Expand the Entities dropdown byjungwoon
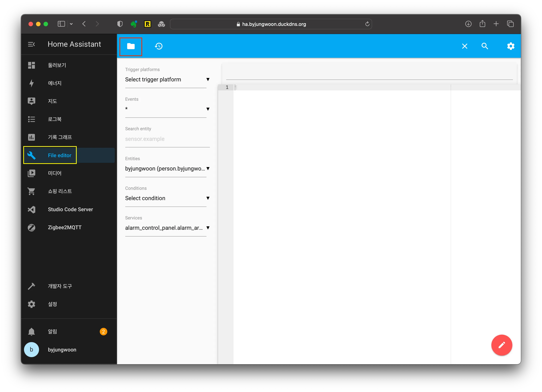This screenshot has width=542, height=392. click(x=167, y=168)
